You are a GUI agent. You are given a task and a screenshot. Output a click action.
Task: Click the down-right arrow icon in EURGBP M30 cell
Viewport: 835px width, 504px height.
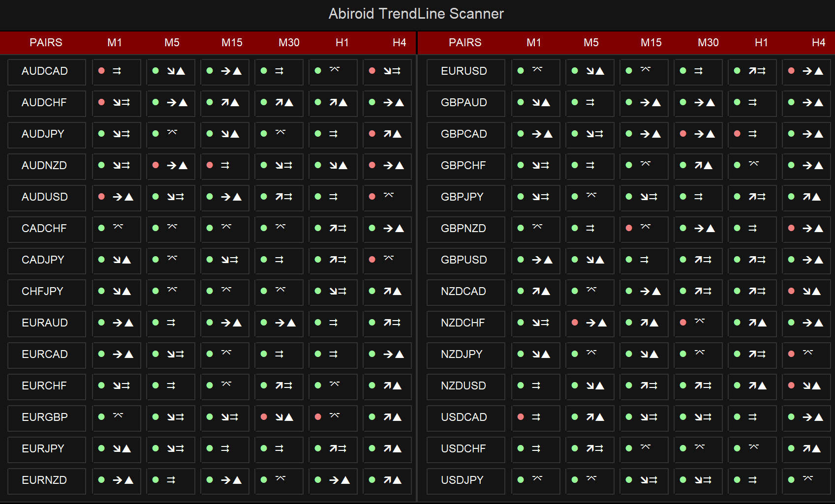(279, 417)
